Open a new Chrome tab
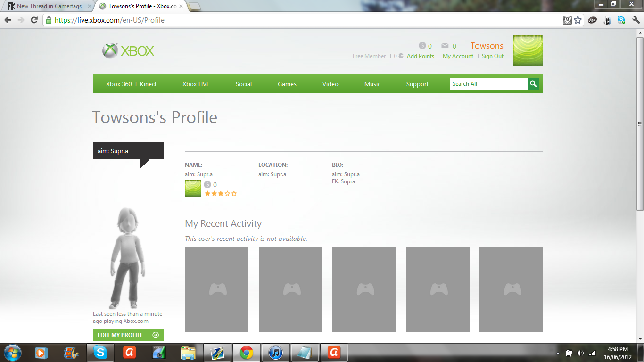The width and height of the screenshot is (644, 362). tap(194, 6)
